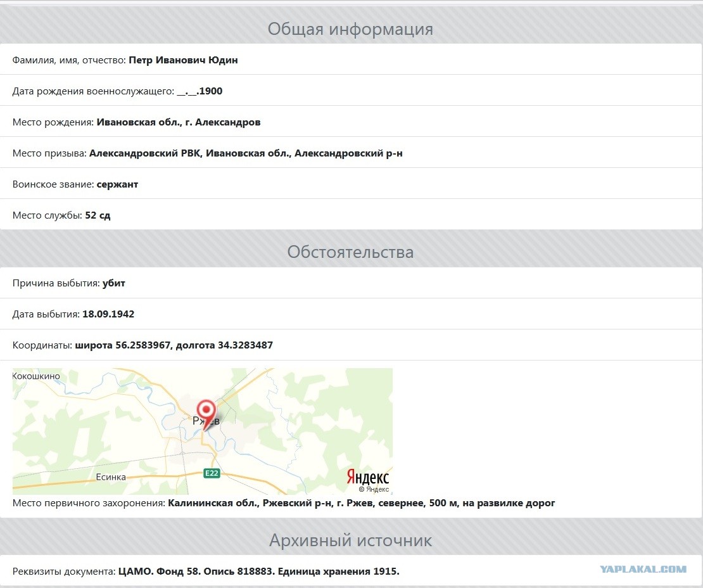703x588 pixels.
Task: Click the Причина выбытия label
Action: pos(56,283)
